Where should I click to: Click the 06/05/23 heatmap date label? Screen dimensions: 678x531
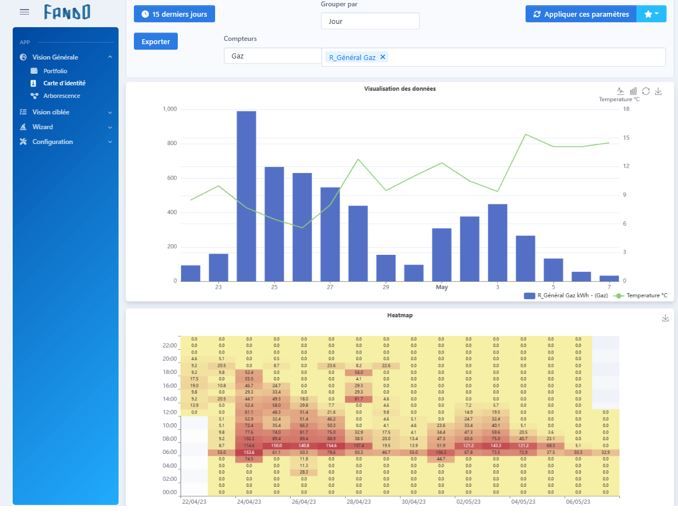578,502
